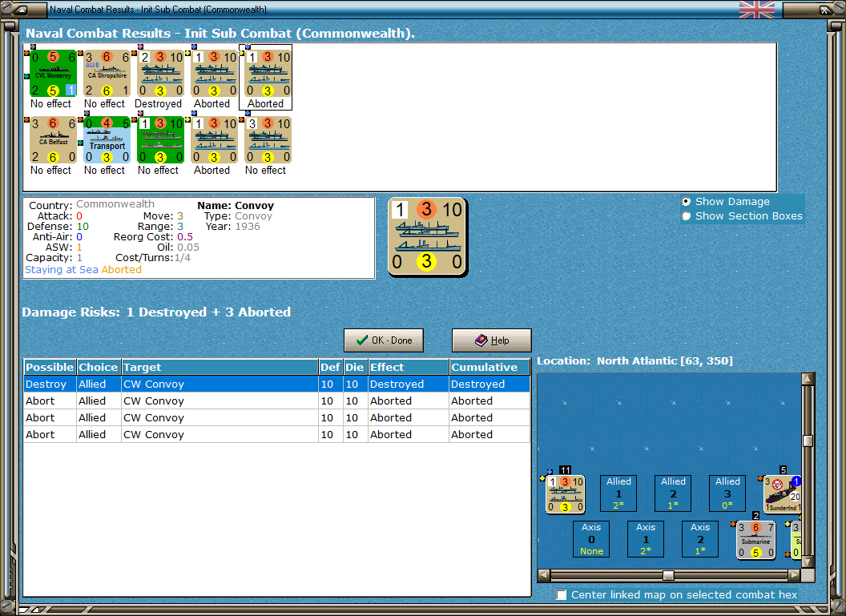
Task: Select the Show Damage radio option
Action: click(687, 202)
